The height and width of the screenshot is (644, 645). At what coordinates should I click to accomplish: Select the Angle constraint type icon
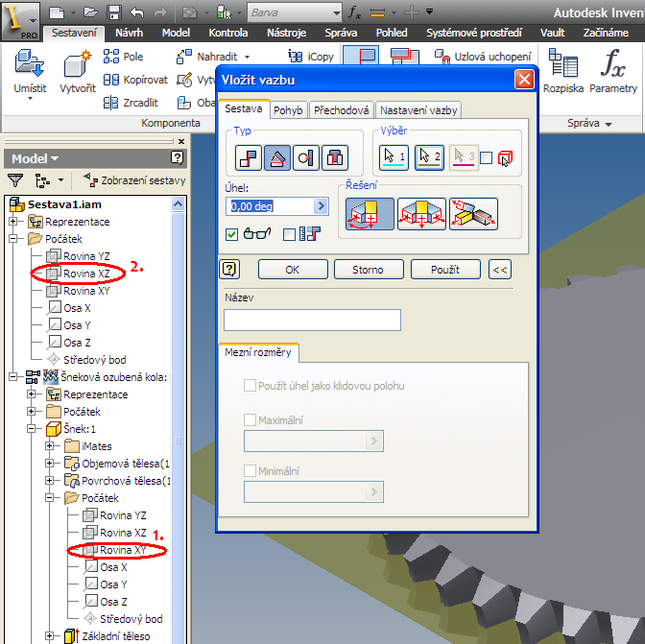click(277, 157)
